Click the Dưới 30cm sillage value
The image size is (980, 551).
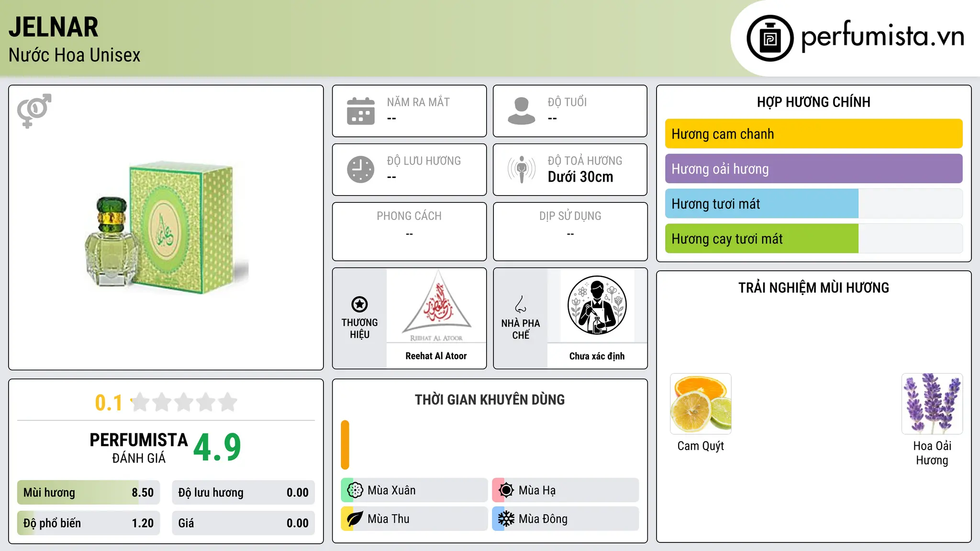tap(580, 177)
